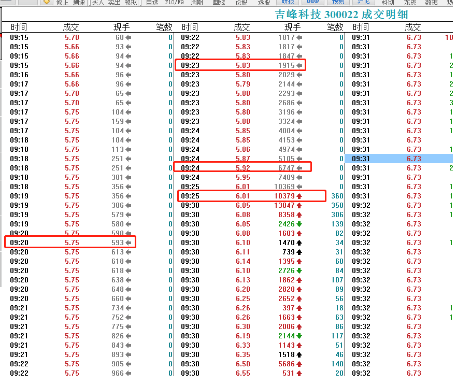Click the black volume 1518 at 6.35
Image resolution: width=453 pixels, height=376 pixels.
coord(287,355)
